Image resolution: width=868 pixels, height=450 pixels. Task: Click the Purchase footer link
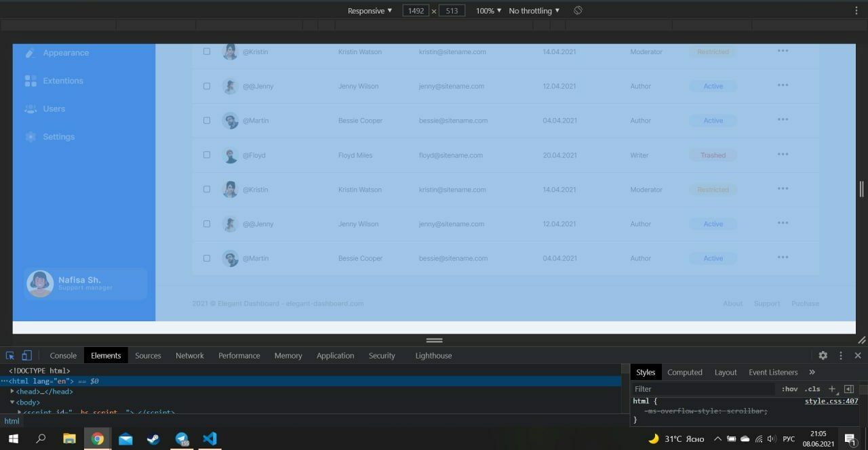pyautogui.click(x=805, y=304)
